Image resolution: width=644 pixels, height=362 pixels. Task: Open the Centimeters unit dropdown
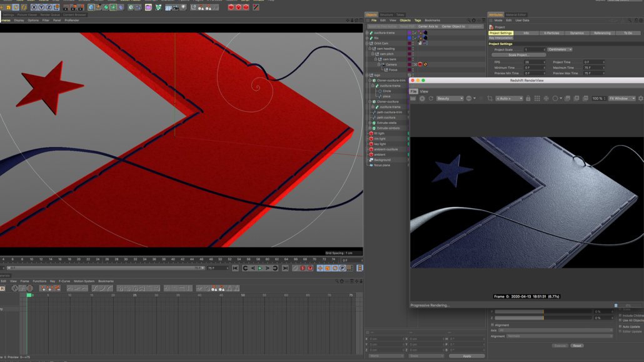click(x=560, y=50)
